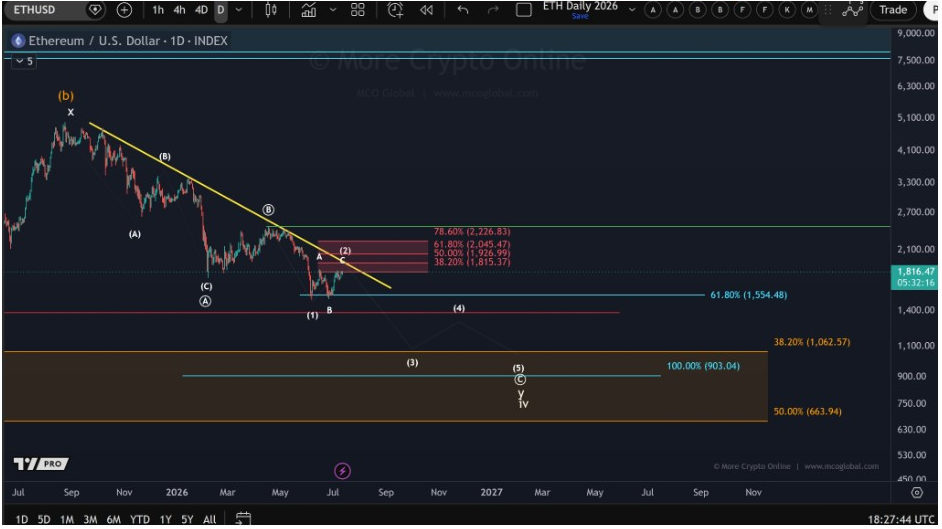942x529 pixels.
Task: Grab the dotted drag handle in top toolbar
Action: coord(828,10)
